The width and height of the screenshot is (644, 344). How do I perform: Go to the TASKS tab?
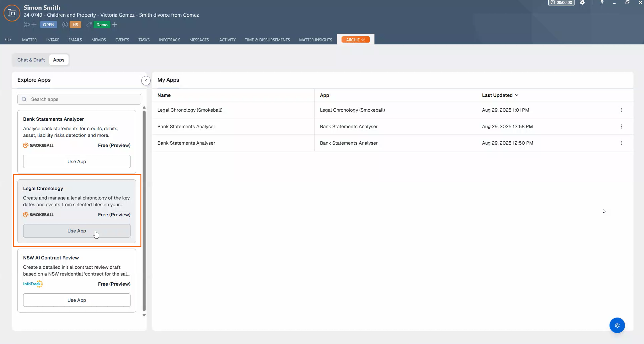[144, 40]
